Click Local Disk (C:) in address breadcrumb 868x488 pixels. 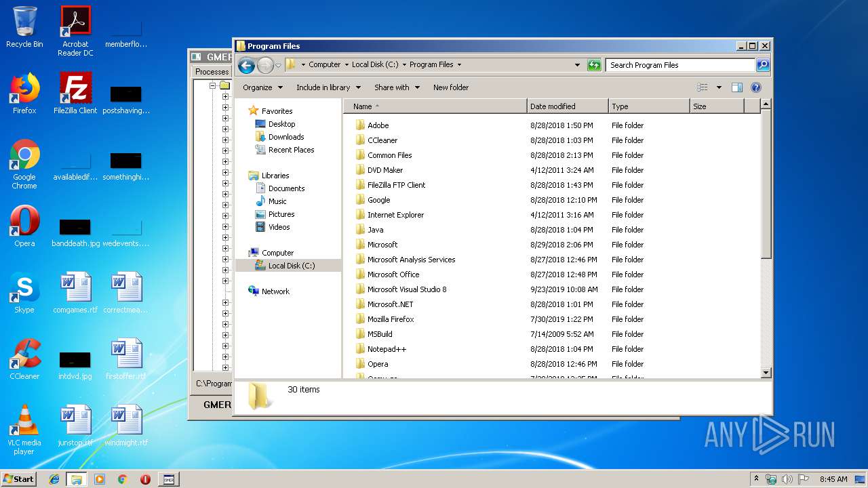coord(375,65)
